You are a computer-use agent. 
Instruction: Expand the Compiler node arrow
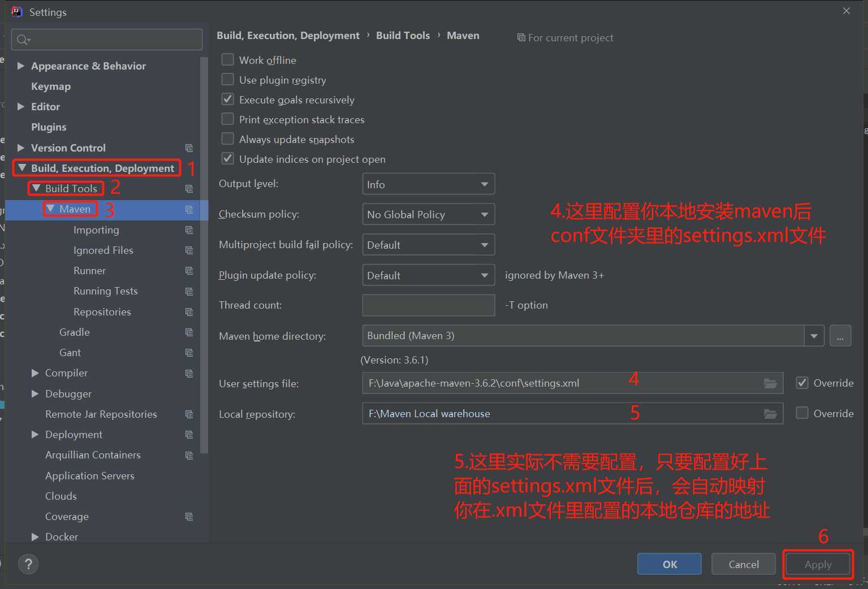[35, 373]
